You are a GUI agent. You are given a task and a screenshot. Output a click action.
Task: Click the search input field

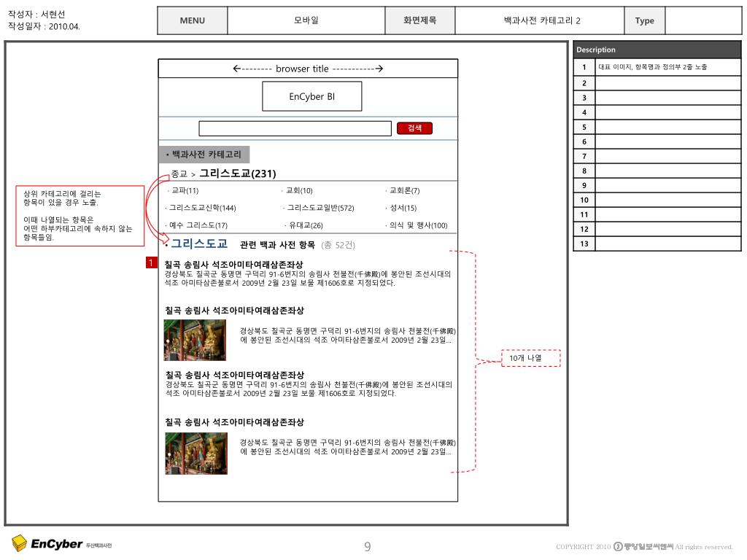click(295, 128)
